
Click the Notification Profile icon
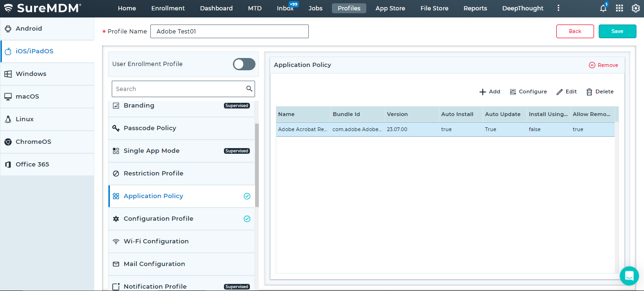coord(116,287)
